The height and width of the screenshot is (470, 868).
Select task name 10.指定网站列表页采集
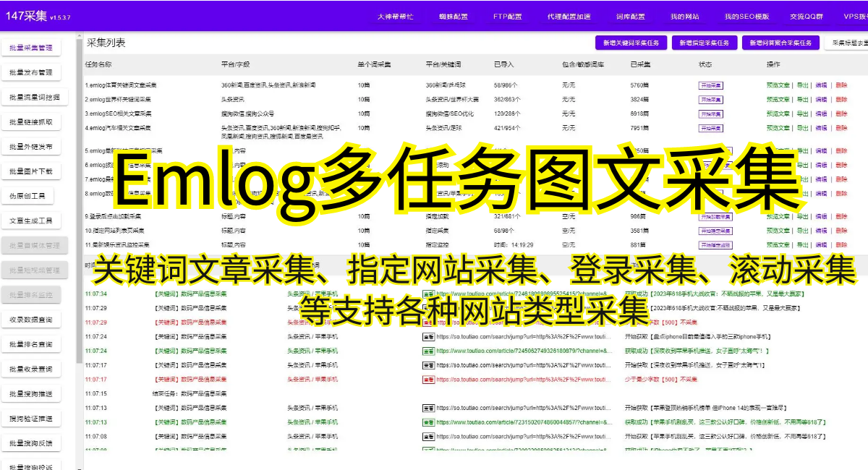(x=113, y=231)
